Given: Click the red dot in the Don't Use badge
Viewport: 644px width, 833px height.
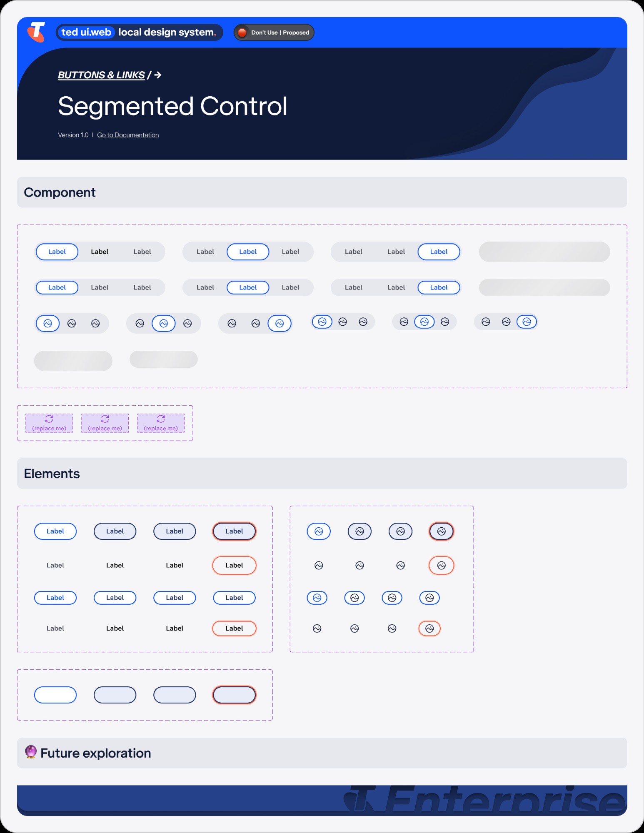Looking at the screenshot, I should [242, 32].
